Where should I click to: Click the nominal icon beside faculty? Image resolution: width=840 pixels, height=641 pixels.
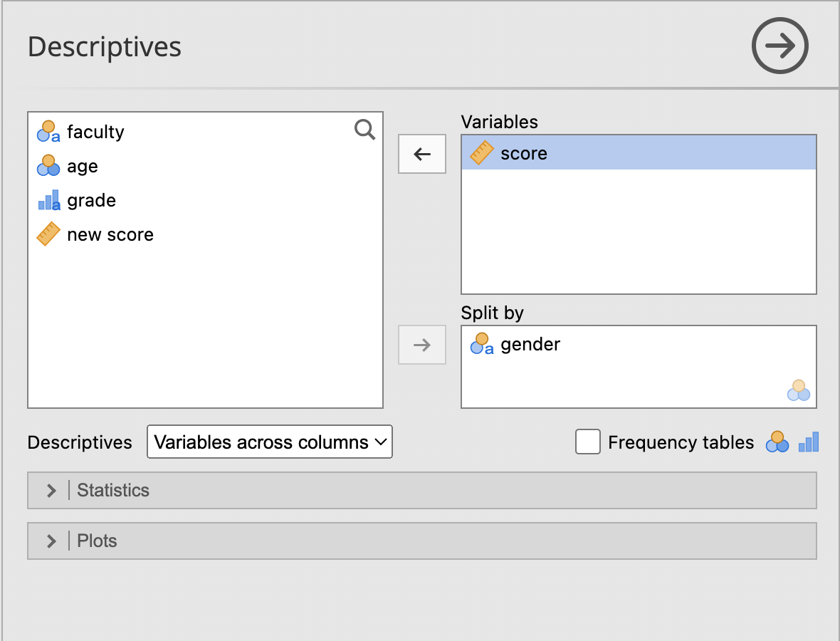pos(48,132)
